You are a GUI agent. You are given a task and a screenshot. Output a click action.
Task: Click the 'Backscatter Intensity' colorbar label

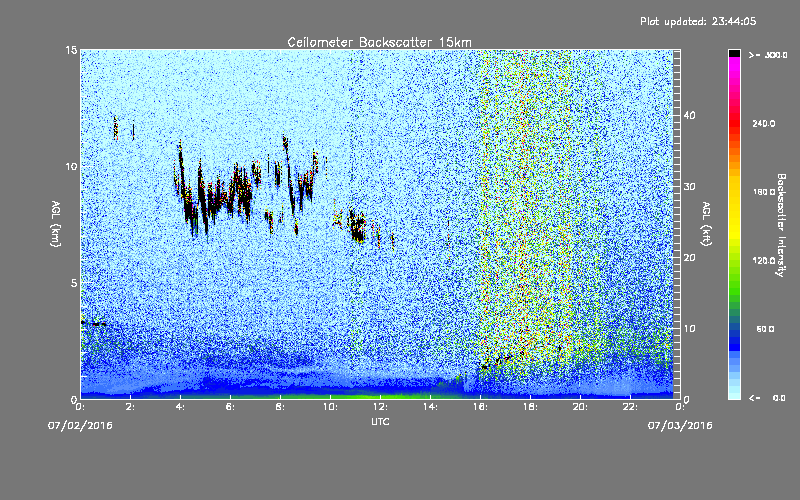(x=781, y=225)
